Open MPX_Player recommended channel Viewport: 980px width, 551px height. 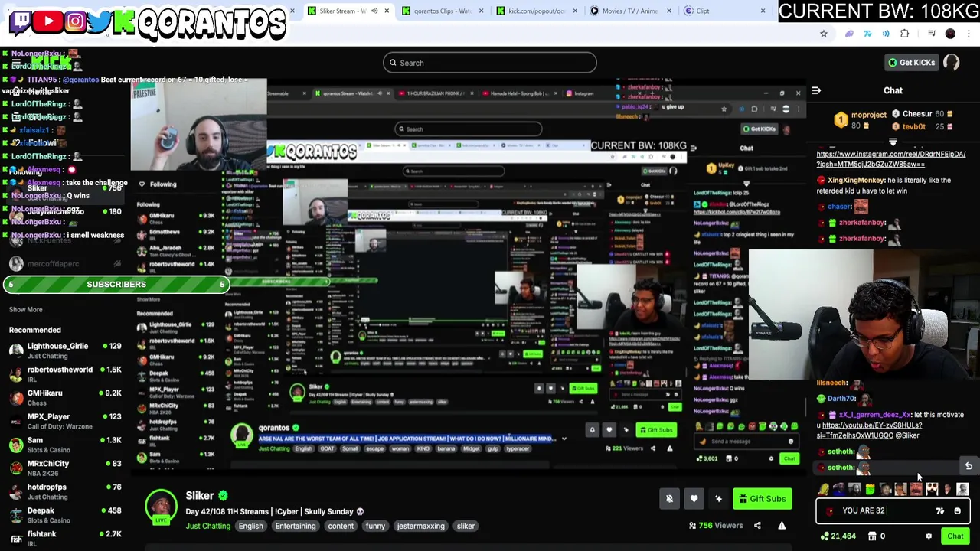pyautogui.click(x=65, y=422)
